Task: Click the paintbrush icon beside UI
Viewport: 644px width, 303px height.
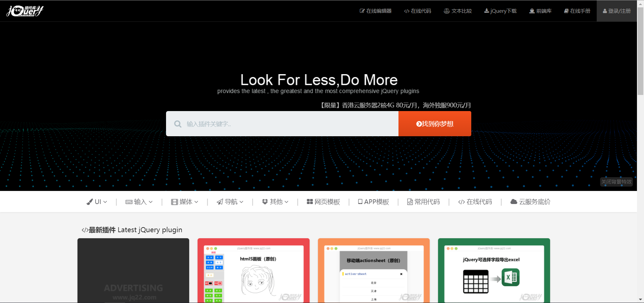Action: point(90,202)
